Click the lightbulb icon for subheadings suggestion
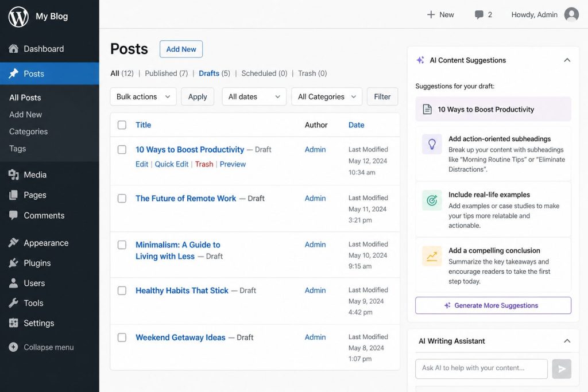Screen dimensions: 588x392 pos(432,144)
